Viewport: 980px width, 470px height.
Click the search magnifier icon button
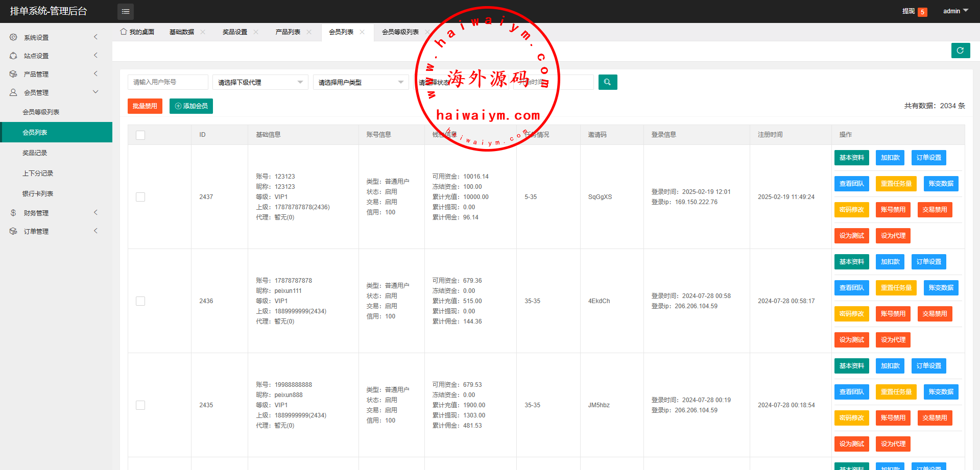pyautogui.click(x=607, y=82)
